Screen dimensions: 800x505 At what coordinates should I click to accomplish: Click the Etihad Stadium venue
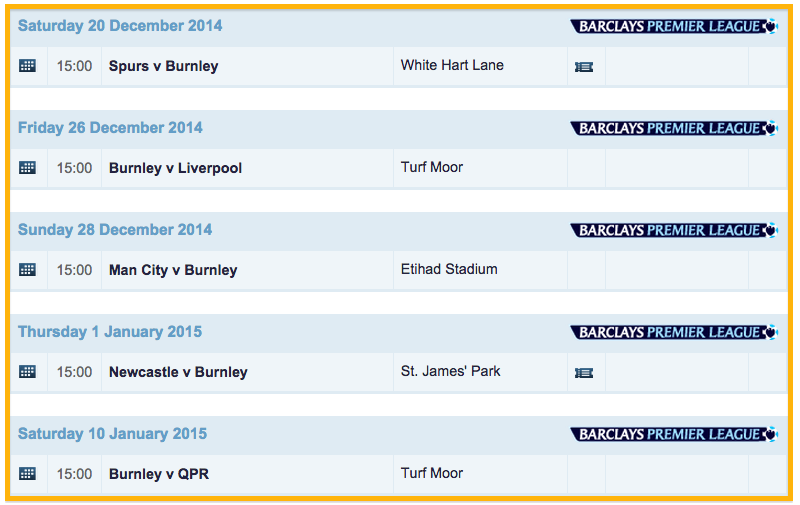[449, 269]
